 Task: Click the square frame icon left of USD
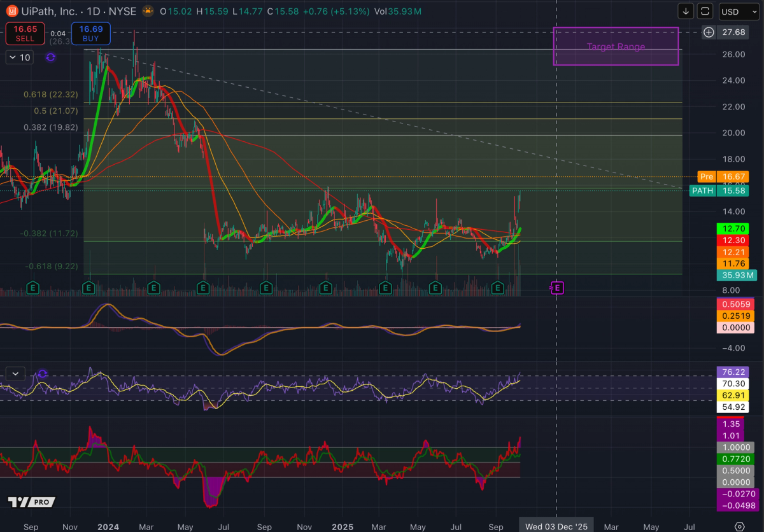[x=705, y=11]
